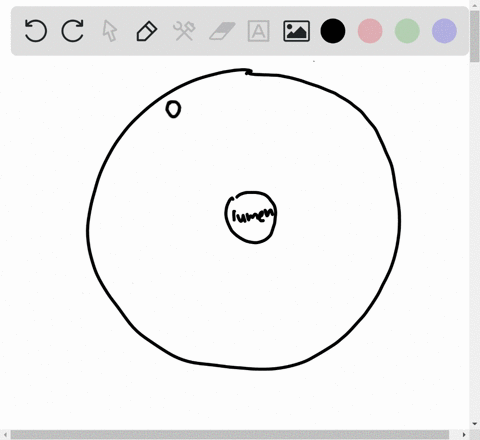
Task: Activate the text box tool
Action: [259, 31]
